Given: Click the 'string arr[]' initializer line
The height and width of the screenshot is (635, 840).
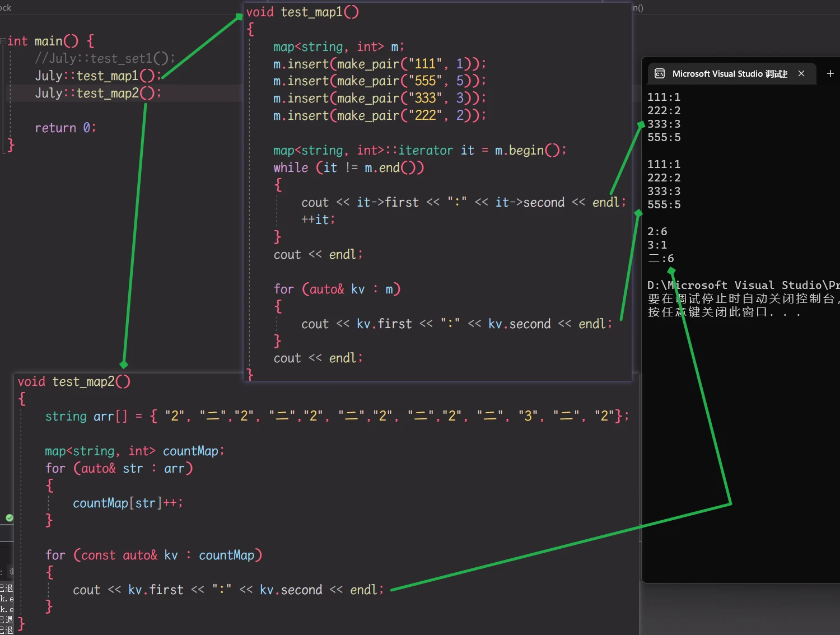Looking at the screenshot, I should (337, 416).
